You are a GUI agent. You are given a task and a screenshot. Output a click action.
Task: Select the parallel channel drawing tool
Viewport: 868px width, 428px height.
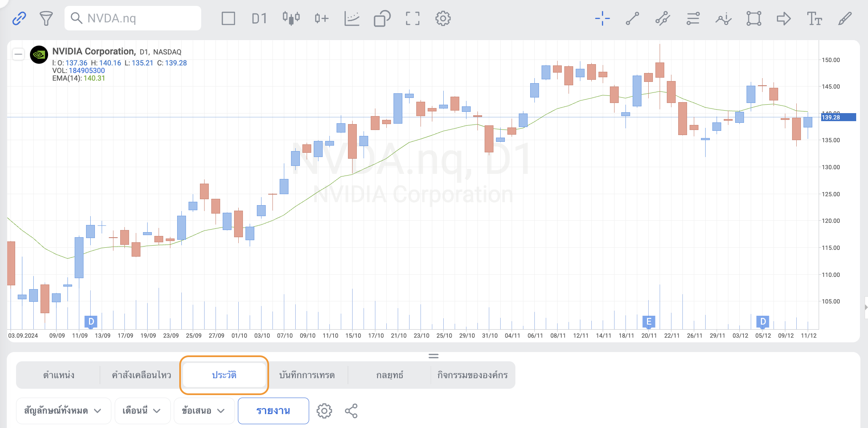point(663,19)
